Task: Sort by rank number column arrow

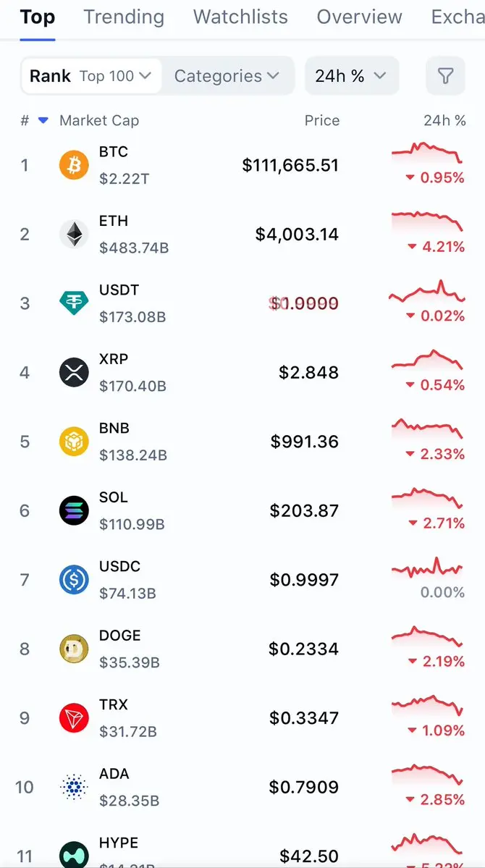Action: [x=43, y=121]
